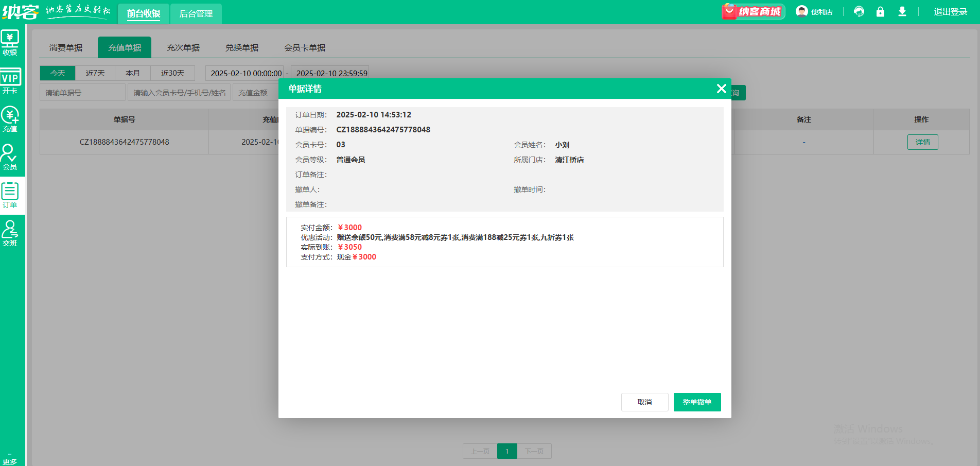This screenshot has height=466, width=980.
Task: Click the customer service headset icon
Action: [x=859, y=11]
